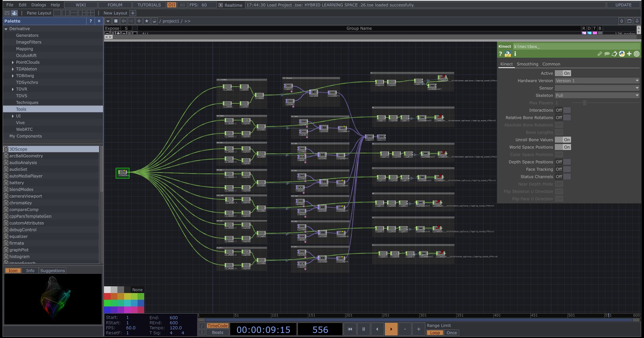
Task: Toggle World Space Positions switch
Action: (x=563, y=147)
